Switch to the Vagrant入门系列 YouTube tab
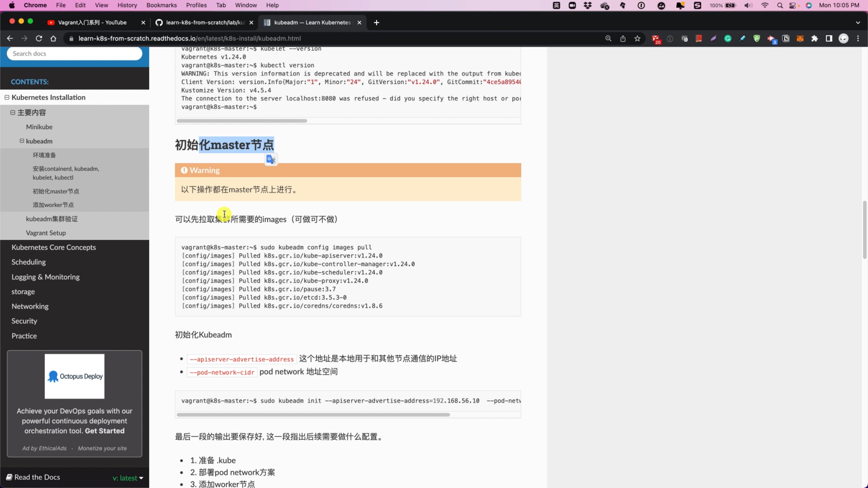 93,23
